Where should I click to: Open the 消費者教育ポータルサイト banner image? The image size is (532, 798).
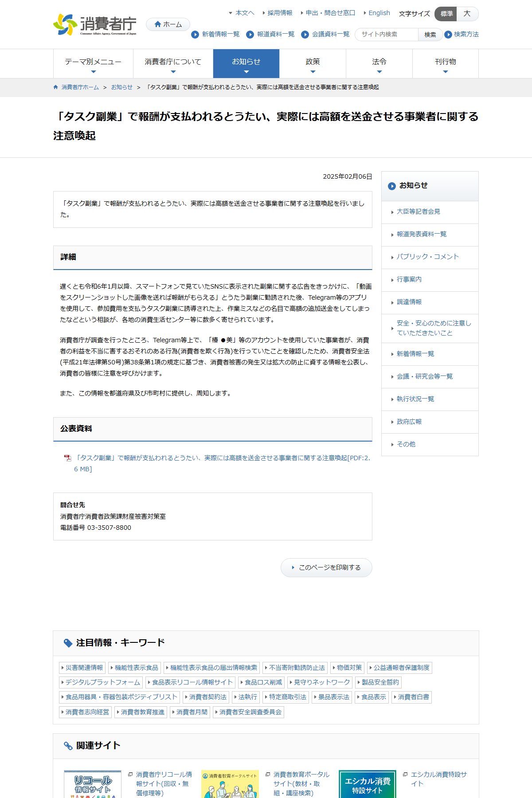click(x=230, y=784)
